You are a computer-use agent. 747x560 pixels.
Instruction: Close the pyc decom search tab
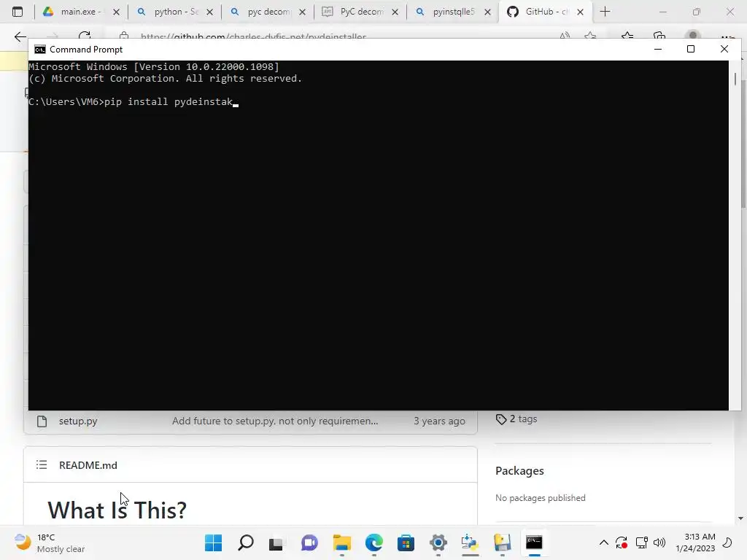click(302, 12)
